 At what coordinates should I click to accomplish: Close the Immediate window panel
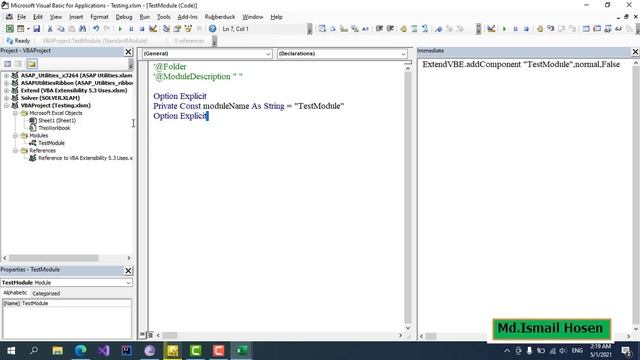(x=636, y=52)
